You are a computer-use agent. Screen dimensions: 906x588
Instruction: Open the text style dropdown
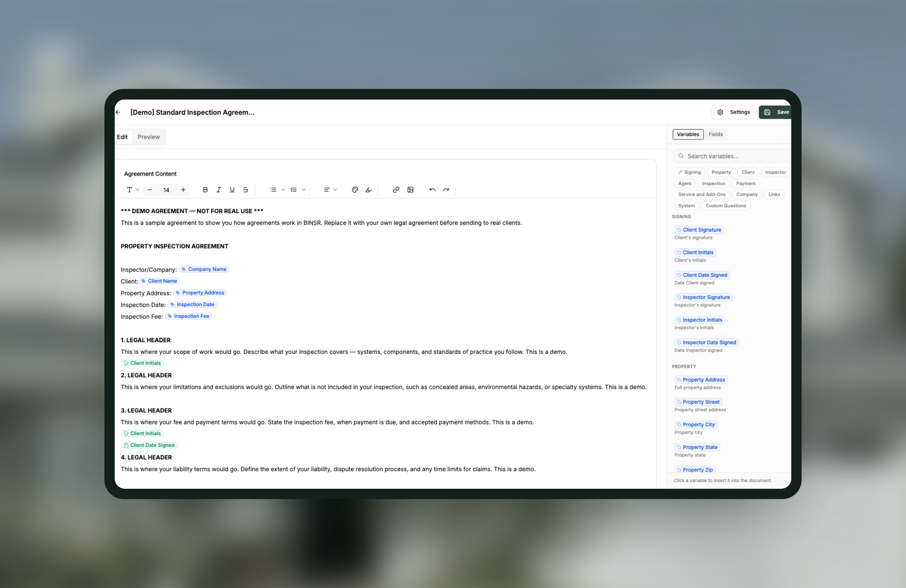[x=133, y=190]
